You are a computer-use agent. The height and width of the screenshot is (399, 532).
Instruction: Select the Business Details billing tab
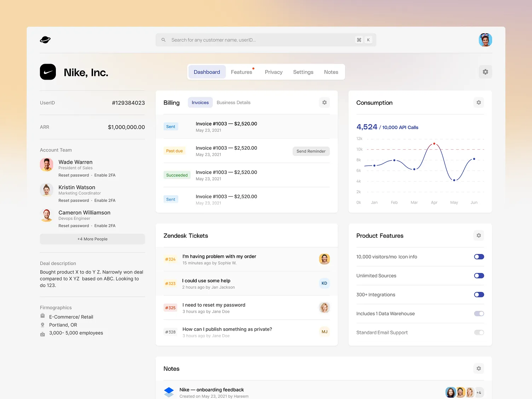pyautogui.click(x=233, y=103)
